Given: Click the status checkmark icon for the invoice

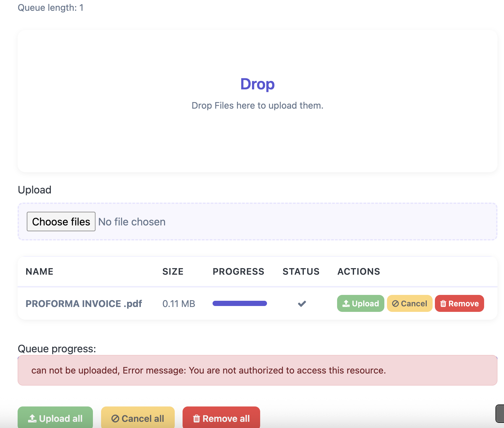Looking at the screenshot, I should 302,304.
